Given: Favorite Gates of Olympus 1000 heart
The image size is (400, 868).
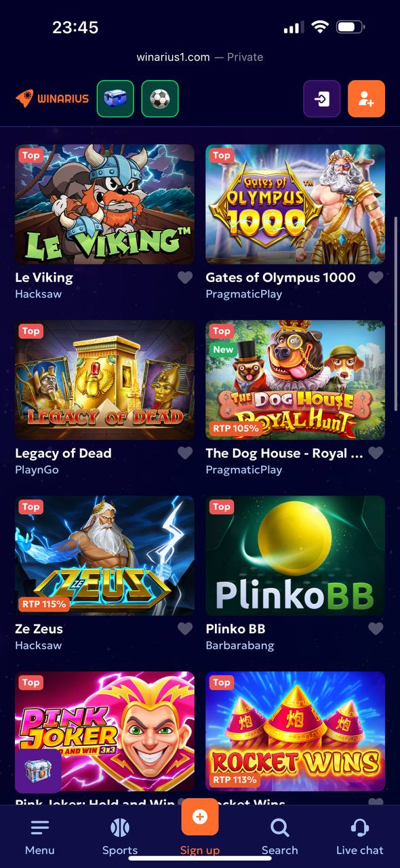Looking at the screenshot, I should 376,277.
